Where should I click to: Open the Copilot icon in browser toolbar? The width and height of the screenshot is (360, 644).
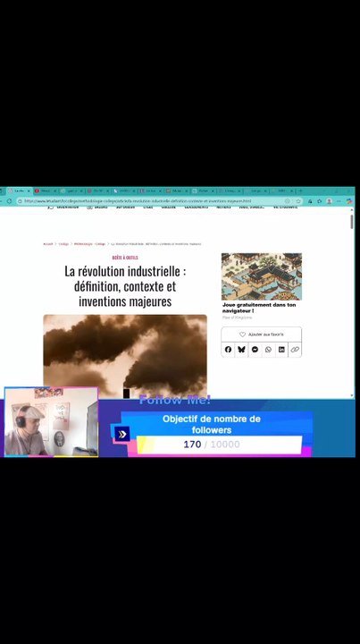349,201
